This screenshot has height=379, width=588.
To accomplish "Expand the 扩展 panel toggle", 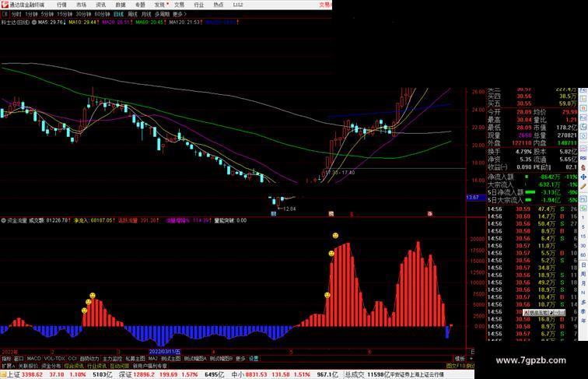I will tap(8, 366).
